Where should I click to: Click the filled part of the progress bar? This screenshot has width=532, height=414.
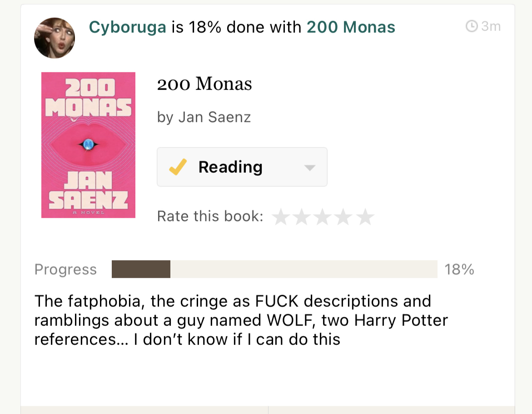click(141, 269)
